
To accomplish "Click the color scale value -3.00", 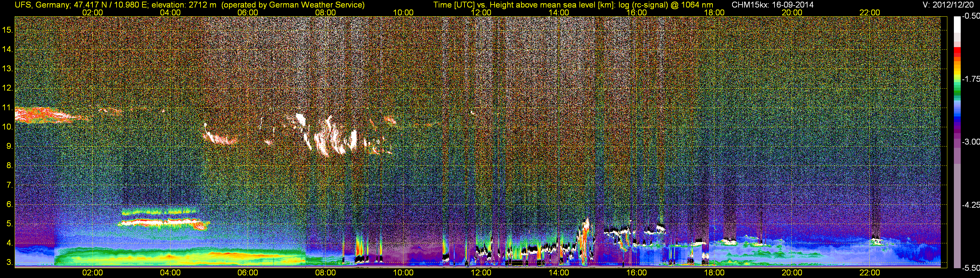I will click(x=971, y=142).
